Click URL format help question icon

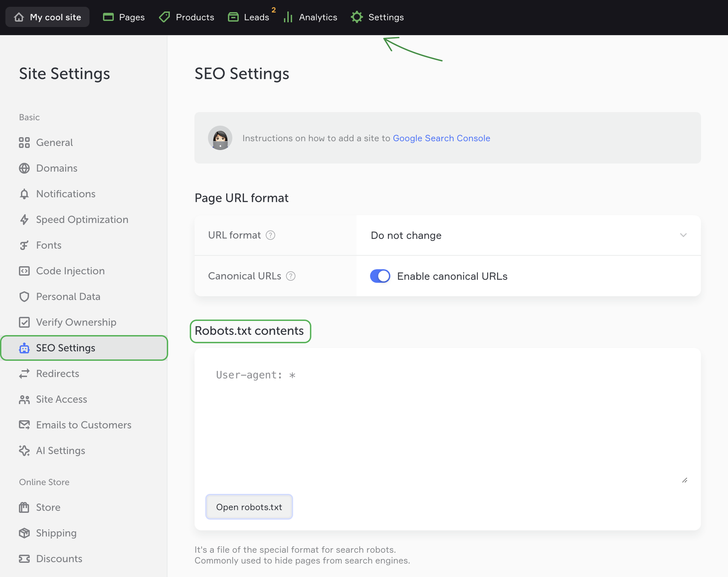(270, 235)
